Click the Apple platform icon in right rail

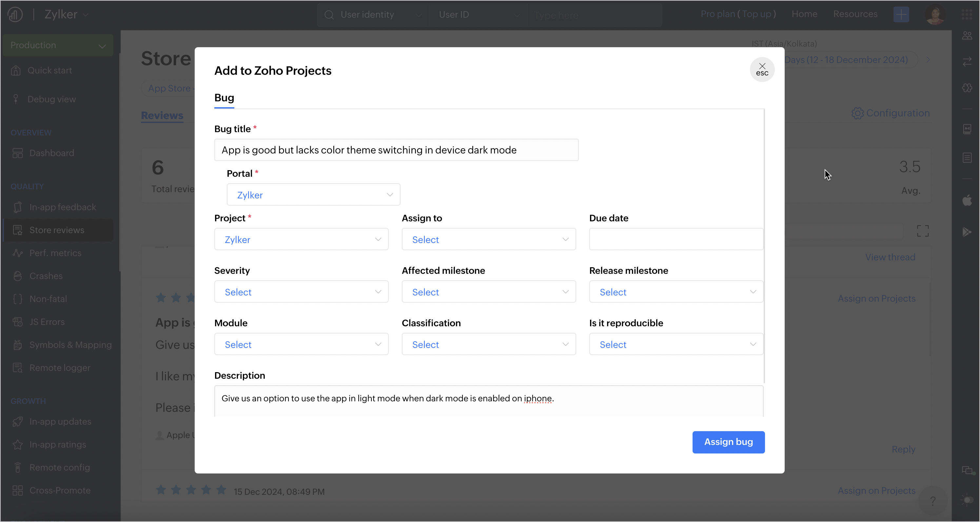[967, 200]
